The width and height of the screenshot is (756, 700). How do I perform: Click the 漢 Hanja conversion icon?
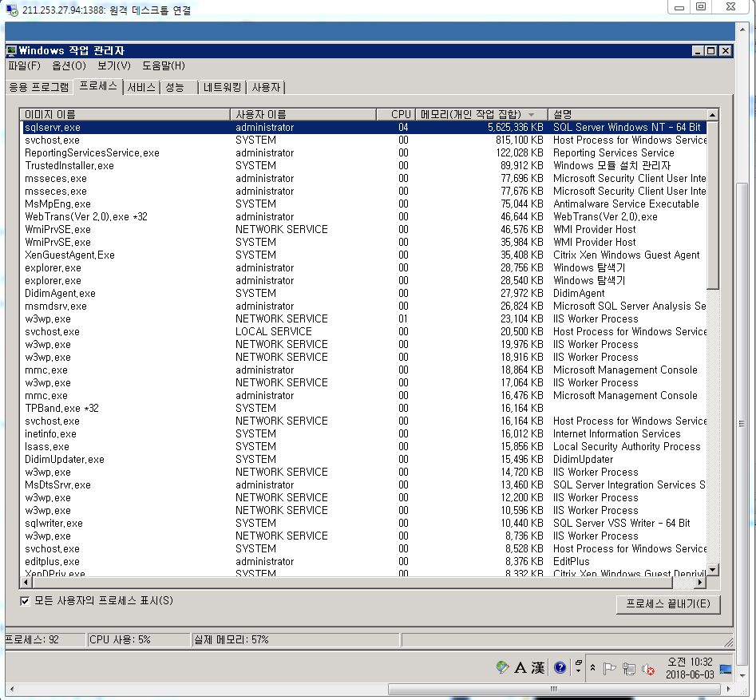538,668
